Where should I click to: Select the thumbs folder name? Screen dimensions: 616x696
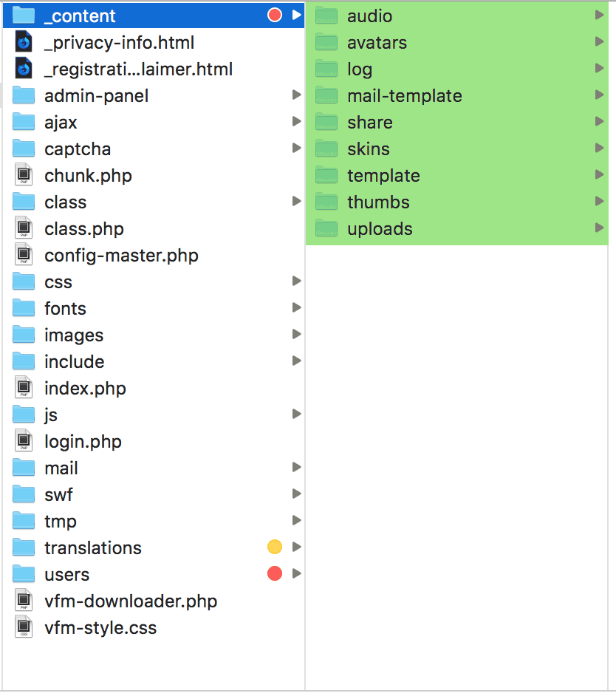378,202
